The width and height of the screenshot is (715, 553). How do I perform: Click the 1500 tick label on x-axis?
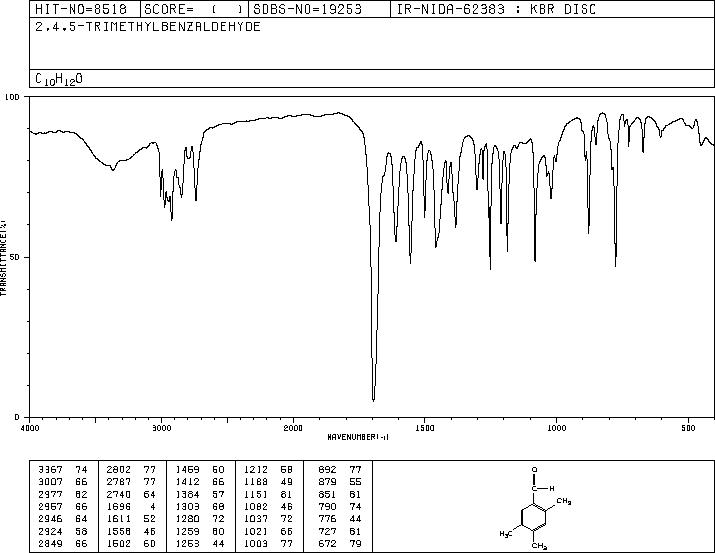pos(425,428)
